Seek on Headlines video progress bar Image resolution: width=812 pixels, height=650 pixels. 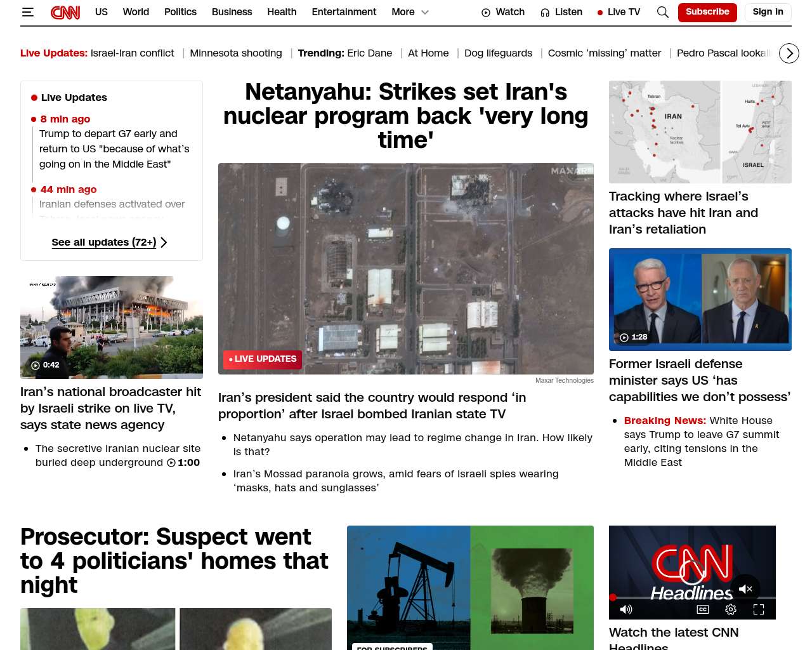click(692, 597)
